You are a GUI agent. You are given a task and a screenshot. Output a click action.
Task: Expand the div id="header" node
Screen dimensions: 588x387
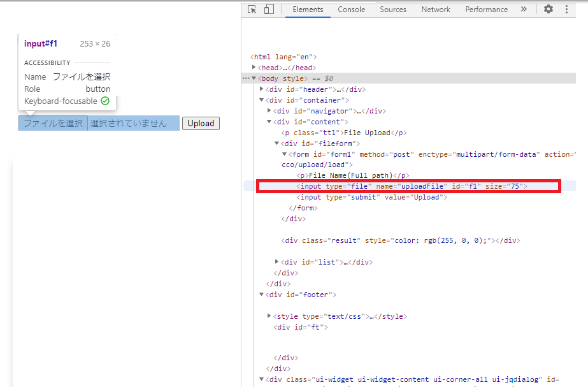pos(262,89)
